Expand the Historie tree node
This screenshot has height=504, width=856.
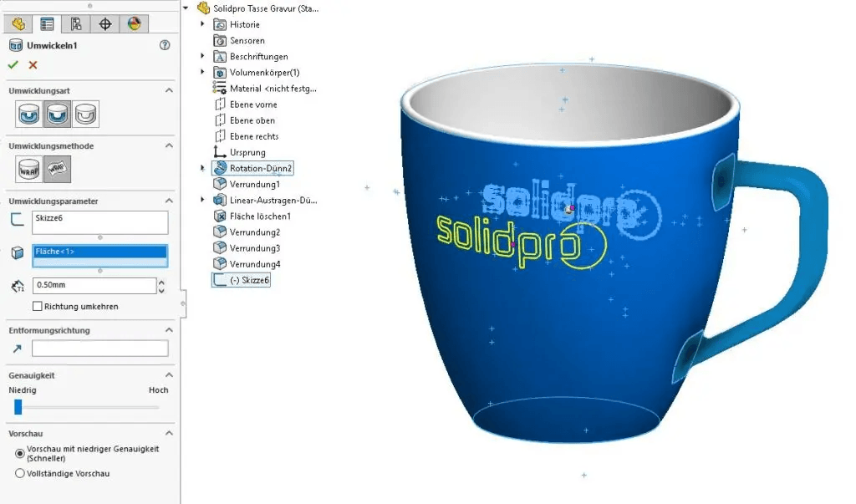click(202, 25)
